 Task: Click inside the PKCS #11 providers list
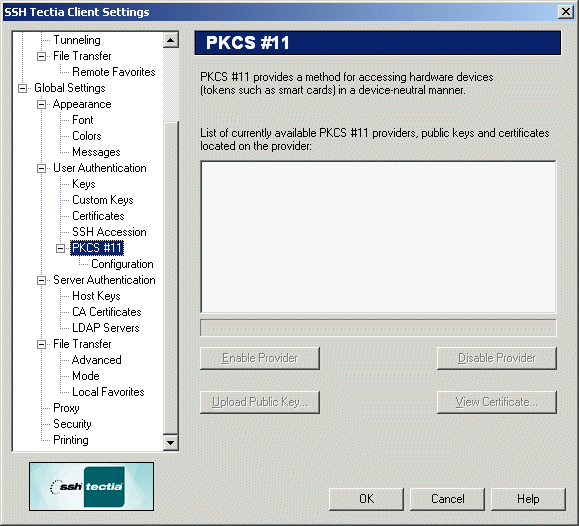(x=378, y=237)
